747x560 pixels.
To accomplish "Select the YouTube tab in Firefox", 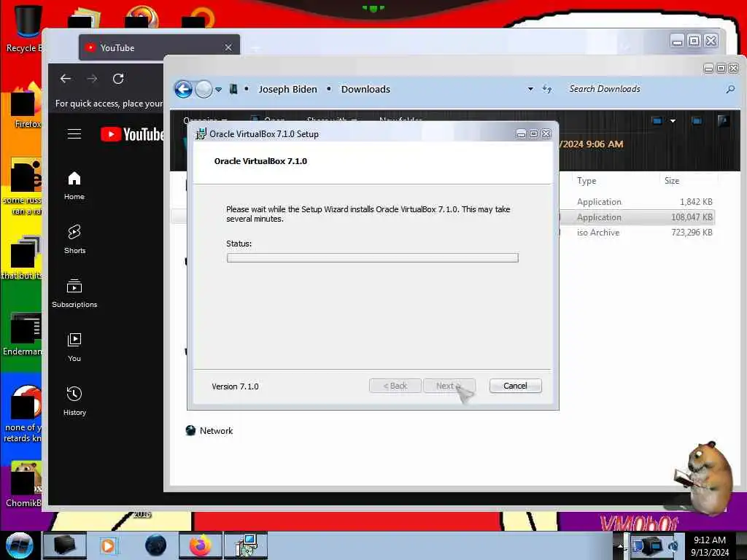I will point(159,47).
